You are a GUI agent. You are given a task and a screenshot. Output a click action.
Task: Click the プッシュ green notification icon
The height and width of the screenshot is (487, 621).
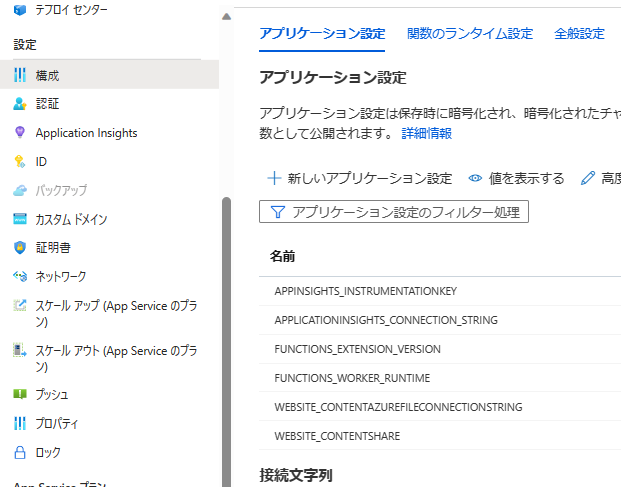click(x=20, y=394)
